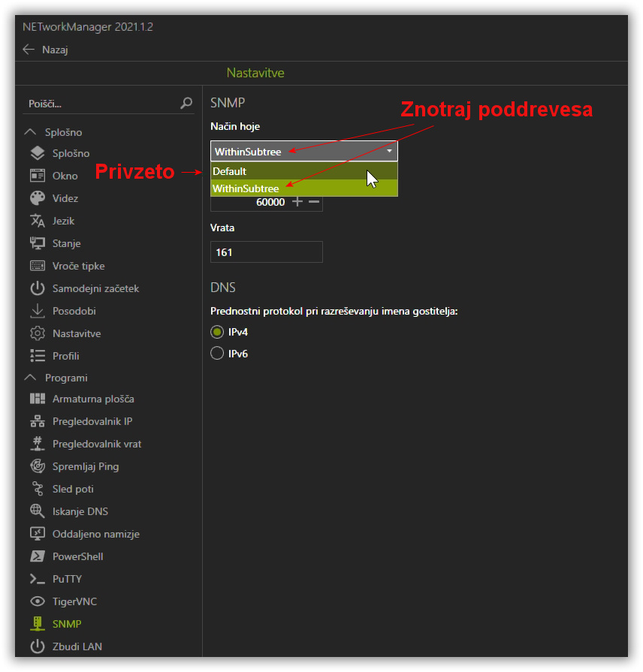Open the Sled poti label

pyautogui.click(x=73, y=489)
